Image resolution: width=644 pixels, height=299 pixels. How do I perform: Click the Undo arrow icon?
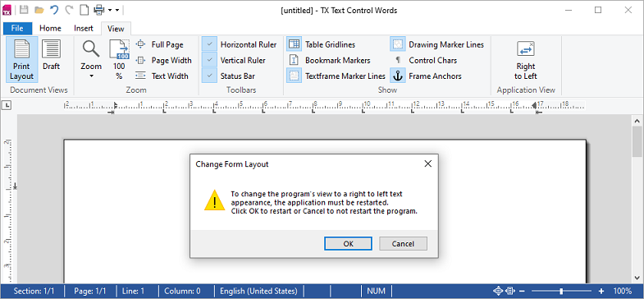click(54, 10)
